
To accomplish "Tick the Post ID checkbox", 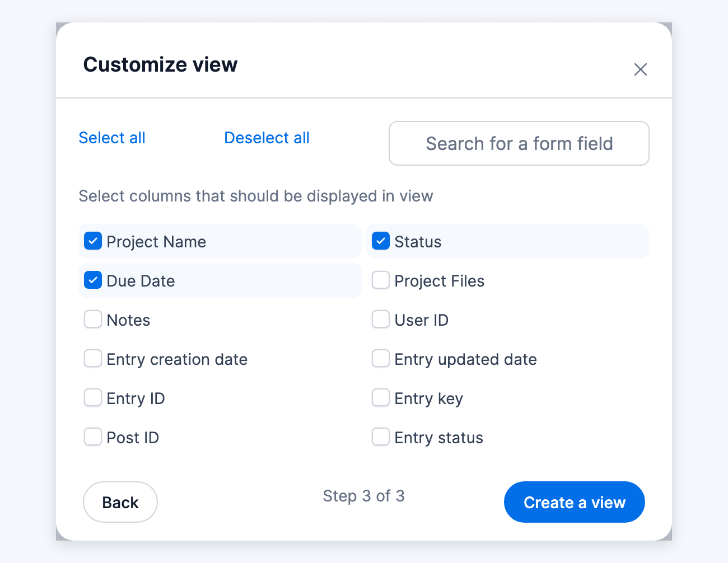I will (x=93, y=437).
